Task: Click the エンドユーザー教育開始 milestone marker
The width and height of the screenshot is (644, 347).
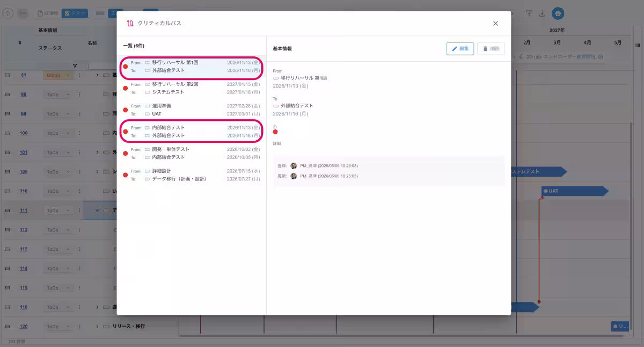Action: (x=601, y=56)
